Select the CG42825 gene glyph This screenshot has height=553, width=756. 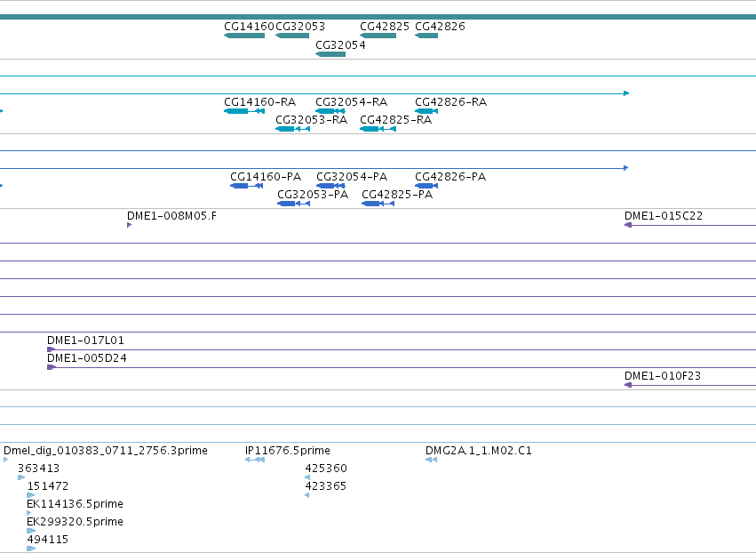(x=378, y=36)
